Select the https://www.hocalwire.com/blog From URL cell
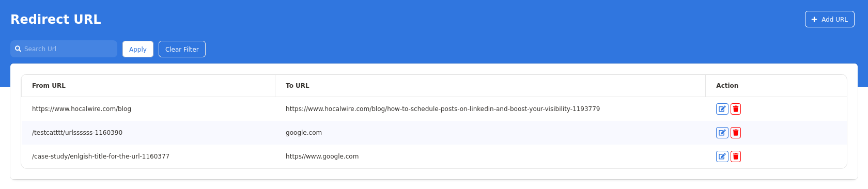The width and height of the screenshot is (868, 189). coord(82,109)
